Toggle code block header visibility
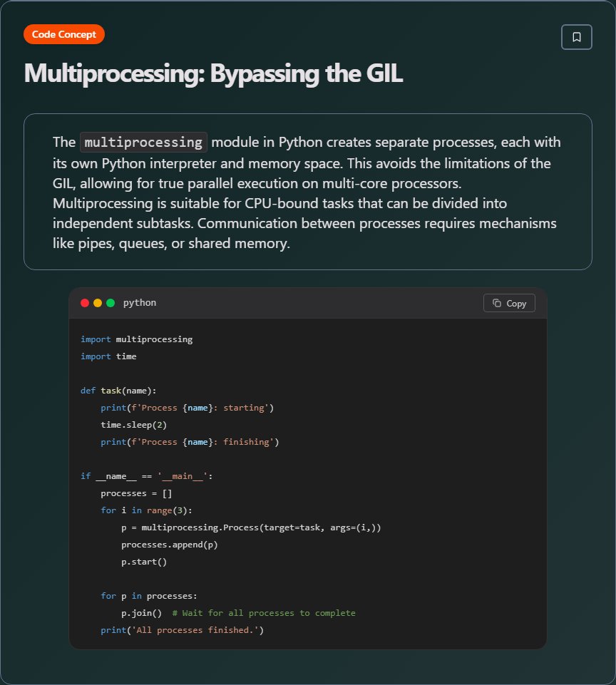The width and height of the screenshot is (616, 685). tap(307, 302)
